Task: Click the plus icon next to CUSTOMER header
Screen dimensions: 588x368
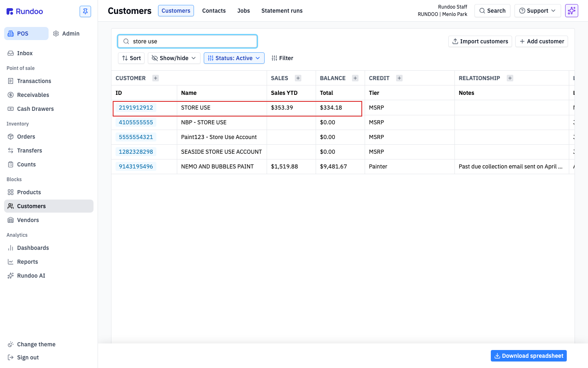Action: click(x=156, y=78)
